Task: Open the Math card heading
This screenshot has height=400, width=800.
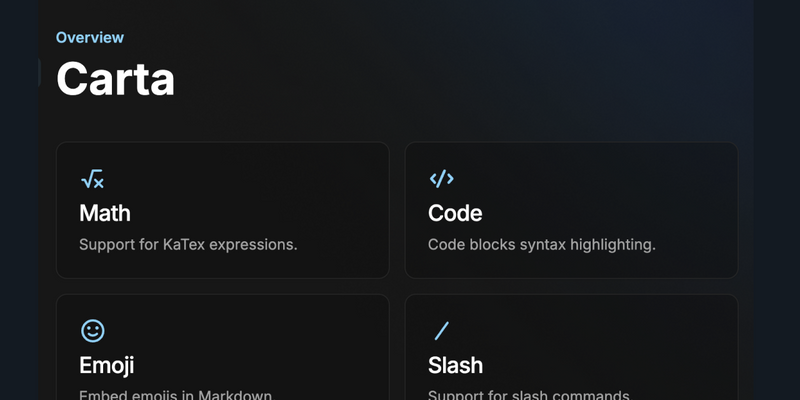Action: [105, 213]
